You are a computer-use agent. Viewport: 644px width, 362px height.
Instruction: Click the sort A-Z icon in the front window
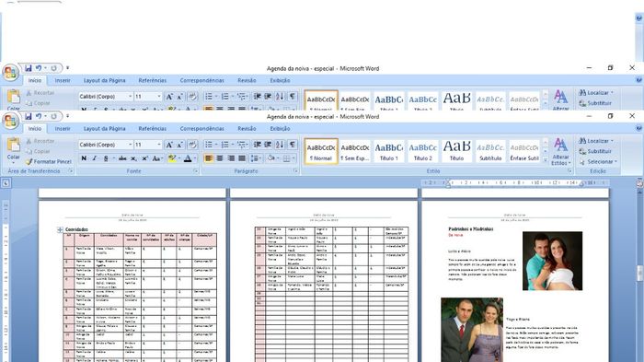280,145
